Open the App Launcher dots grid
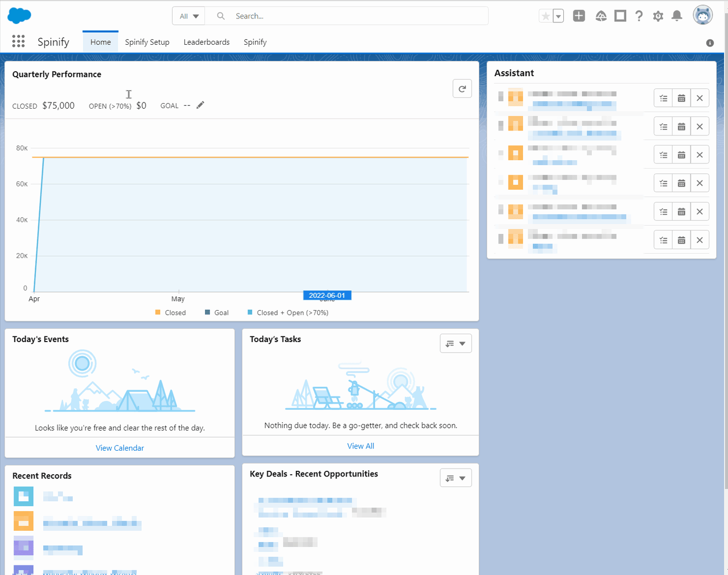The height and width of the screenshot is (575, 728). 18,41
